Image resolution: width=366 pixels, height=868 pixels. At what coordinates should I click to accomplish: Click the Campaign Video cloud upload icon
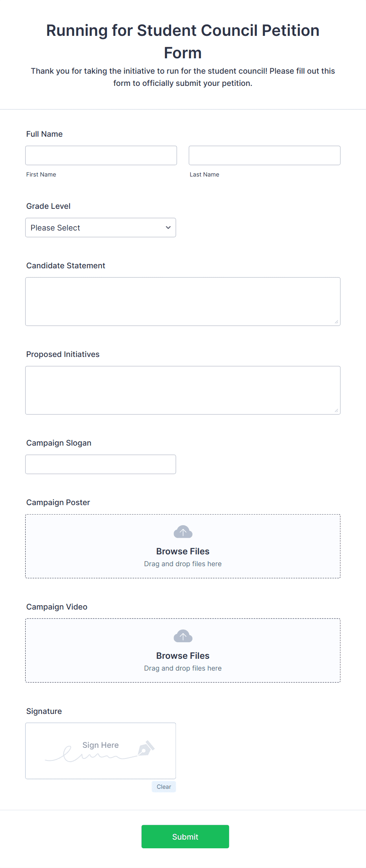[183, 636]
